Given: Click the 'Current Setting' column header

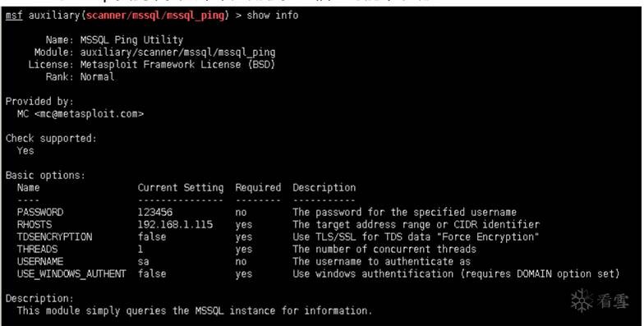Looking at the screenshot, I should tap(181, 187).
